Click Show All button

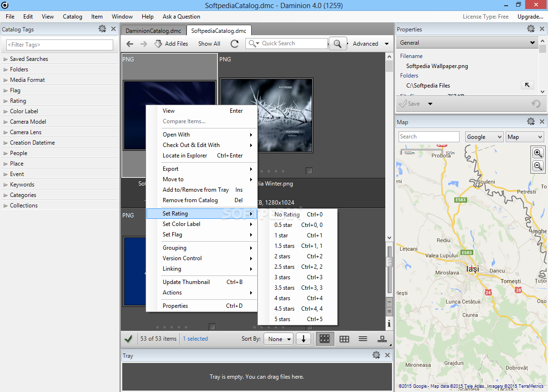[x=209, y=44]
